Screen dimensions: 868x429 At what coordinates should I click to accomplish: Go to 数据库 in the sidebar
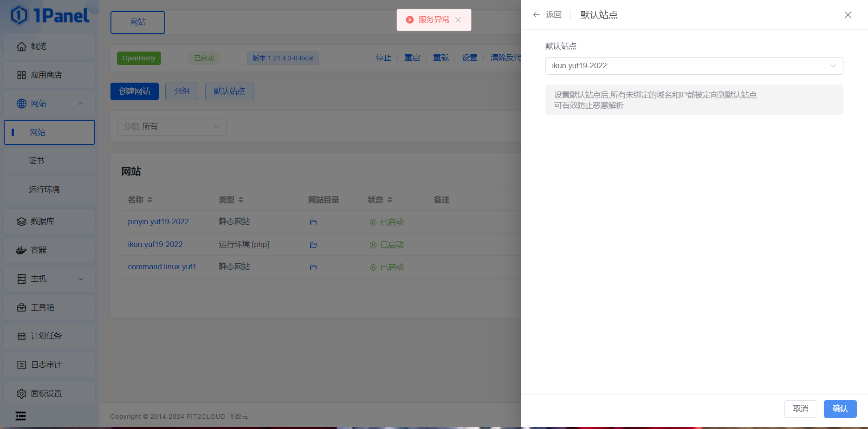click(49, 221)
